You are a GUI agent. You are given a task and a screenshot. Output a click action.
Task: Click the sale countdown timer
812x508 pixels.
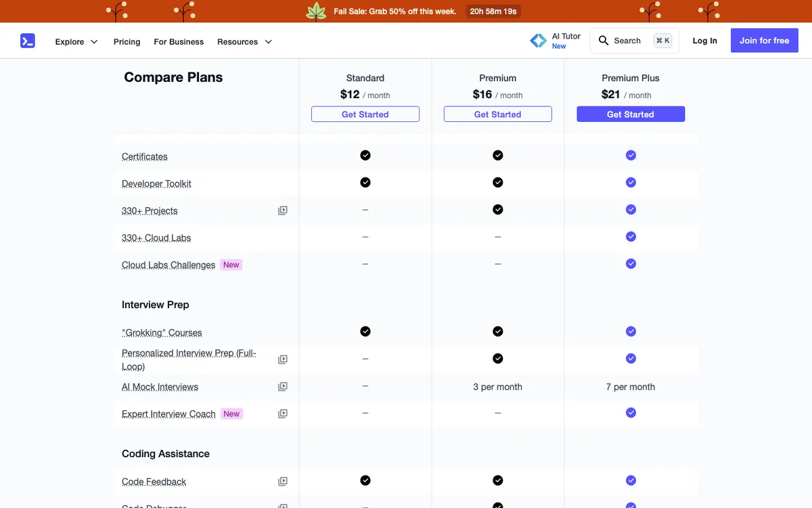(x=493, y=12)
